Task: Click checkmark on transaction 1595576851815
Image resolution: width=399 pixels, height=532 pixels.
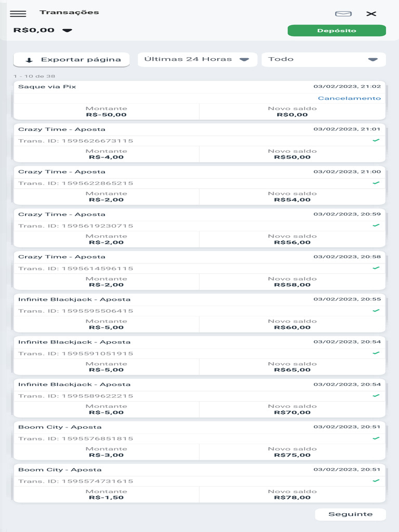Action: tap(376, 438)
